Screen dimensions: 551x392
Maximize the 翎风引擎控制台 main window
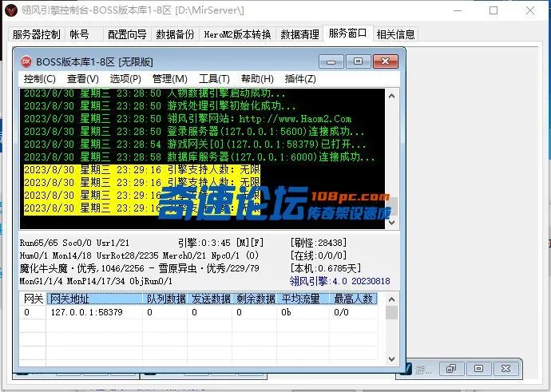point(494,10)
